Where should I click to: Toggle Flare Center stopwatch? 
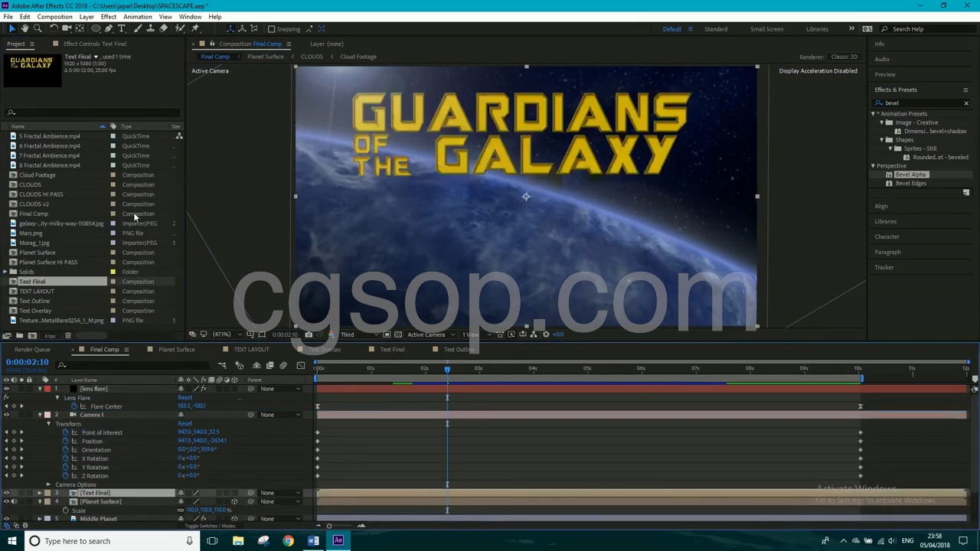(x=73, y=406)
